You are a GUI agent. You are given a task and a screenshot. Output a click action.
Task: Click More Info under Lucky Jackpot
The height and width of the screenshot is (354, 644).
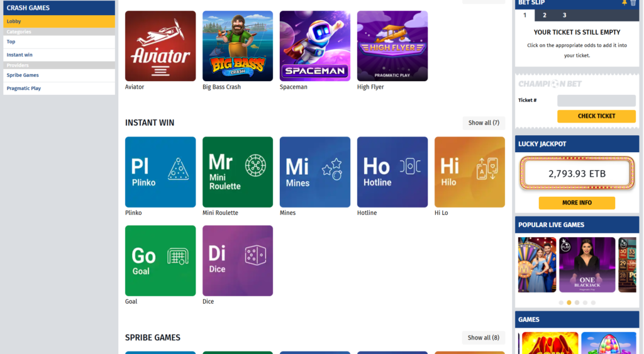577,203
